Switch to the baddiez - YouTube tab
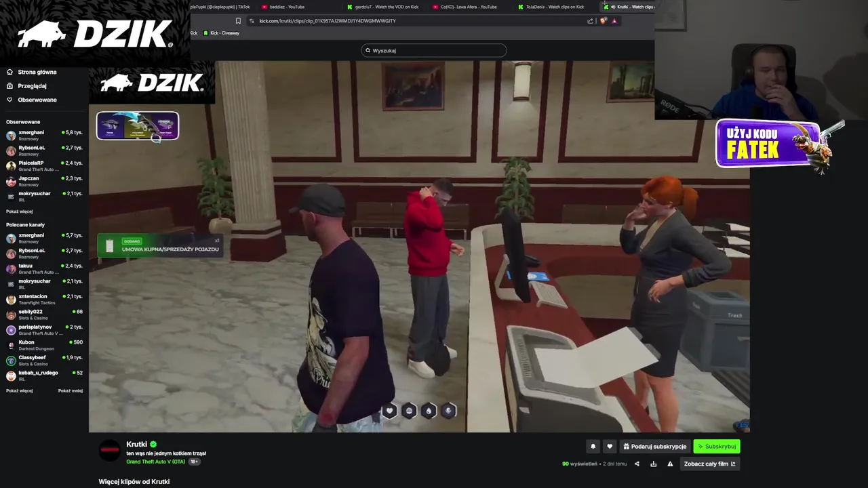This screenshot has width=868, height=488. coord(287,7)
